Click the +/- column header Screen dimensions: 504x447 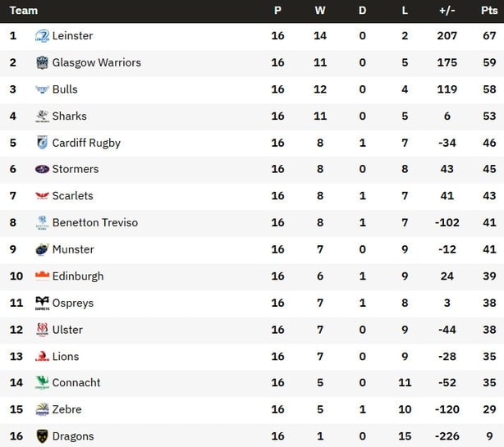tap(447, 11)
